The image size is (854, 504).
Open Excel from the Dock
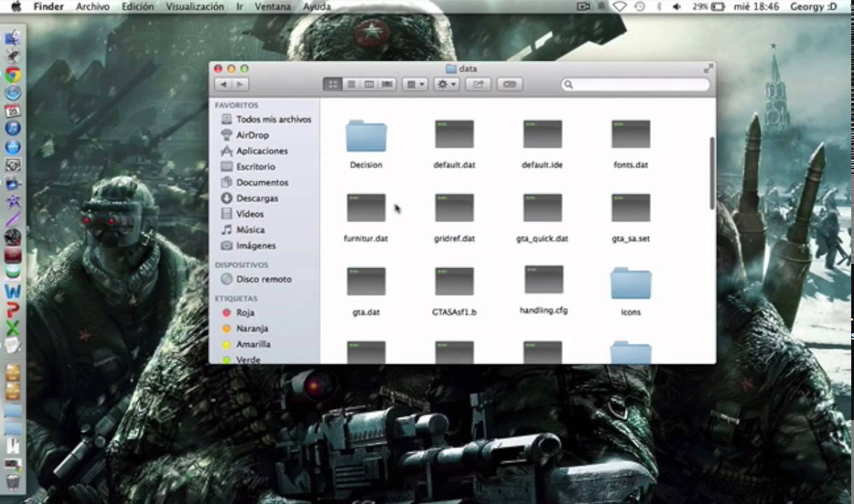(x=13, y=328)
